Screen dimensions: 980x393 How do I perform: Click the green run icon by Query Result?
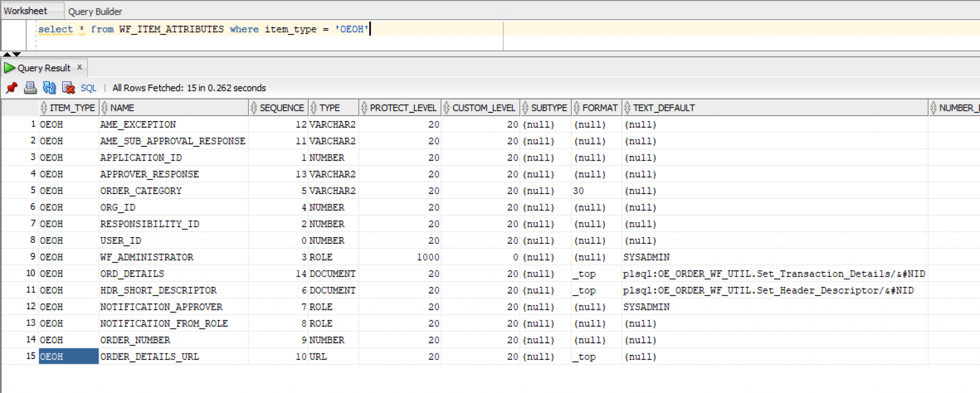pyautogui.click(x=9, y=68)
